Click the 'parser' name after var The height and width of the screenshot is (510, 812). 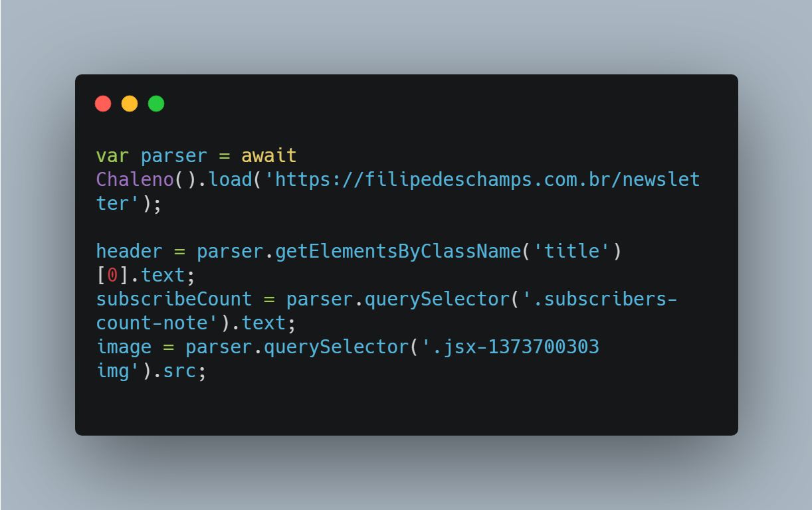point(174,156)
